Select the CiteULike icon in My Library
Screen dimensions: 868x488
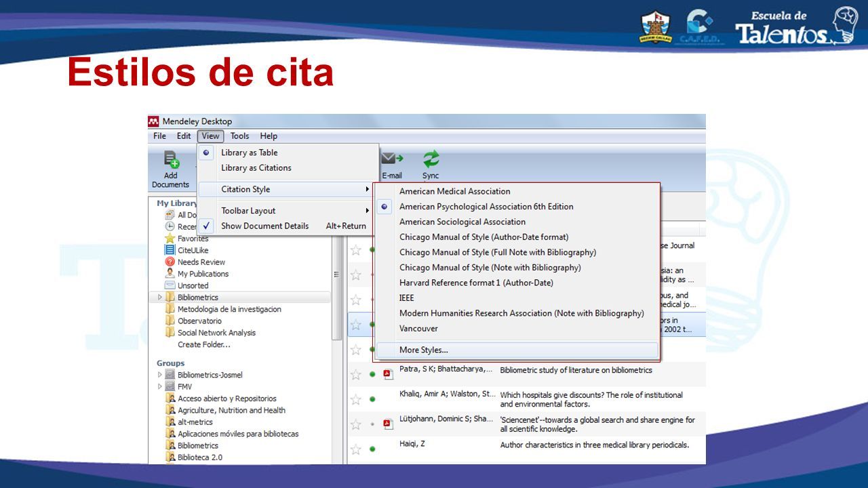point(170,250)
